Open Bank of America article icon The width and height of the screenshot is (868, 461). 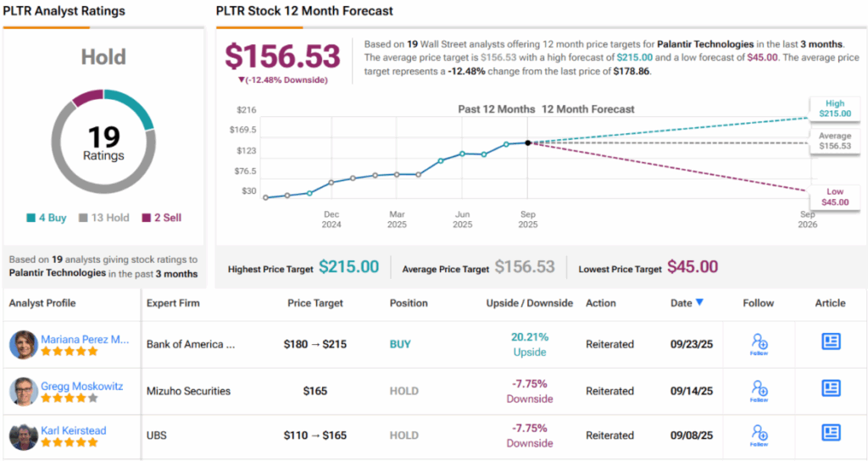click(831, 342)
